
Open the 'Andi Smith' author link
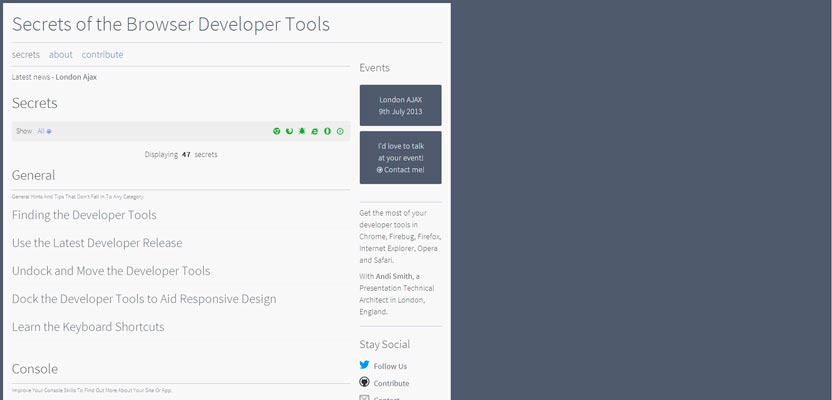[x=393, y=276]
